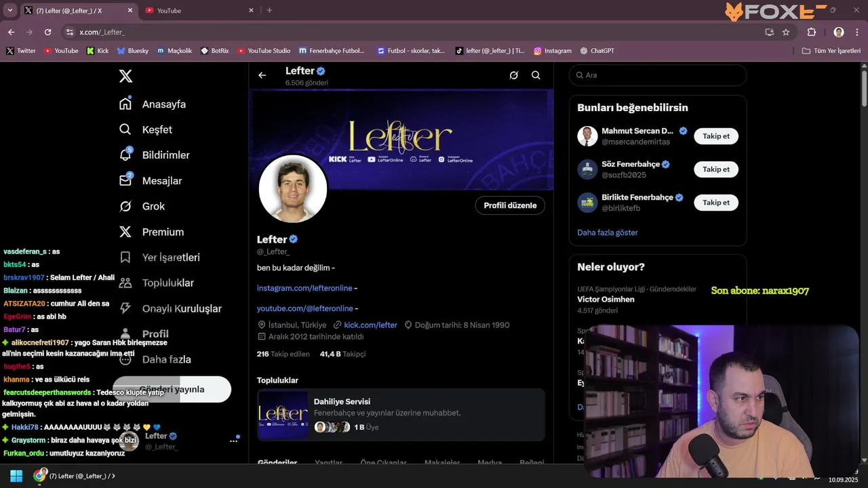Open 41,4 B Takipçi list
The height and width of the screenshot is (488, 868).
342,354
